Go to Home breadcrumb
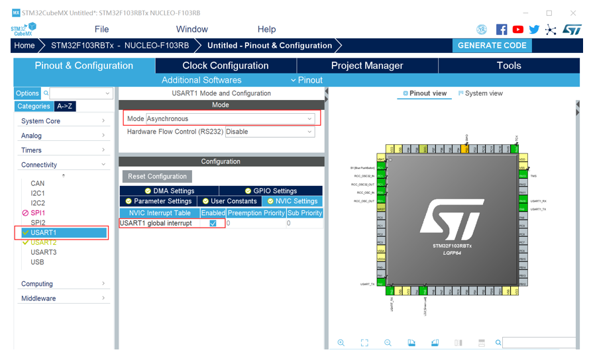 pyautogui.click(x=25, y=45)
